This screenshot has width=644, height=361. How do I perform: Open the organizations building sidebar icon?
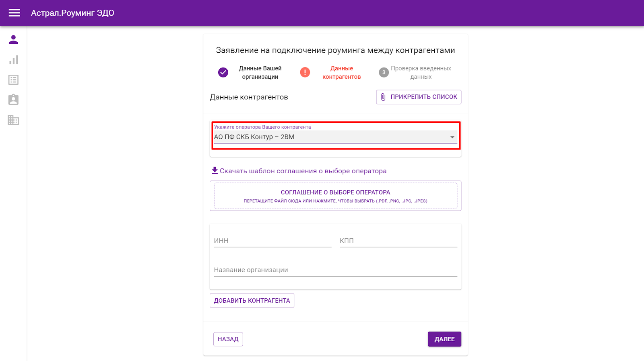(13, 120)
